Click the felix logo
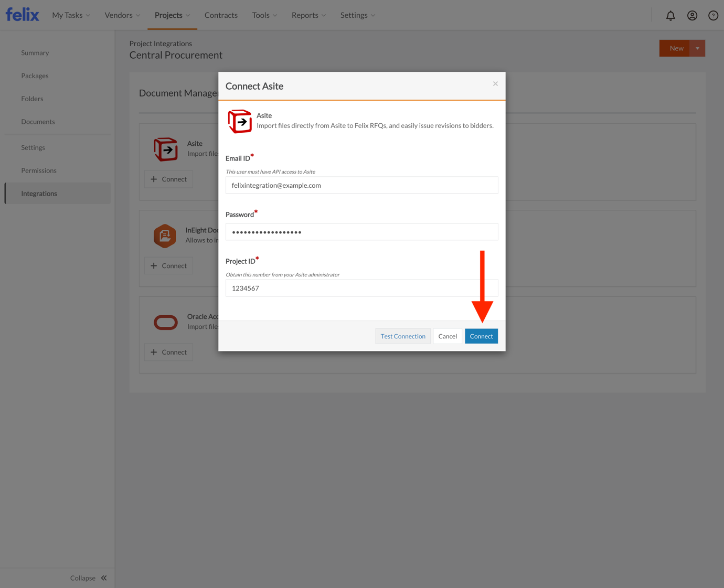The width and height of the screenshot is (724, 588). pos(23,15)
